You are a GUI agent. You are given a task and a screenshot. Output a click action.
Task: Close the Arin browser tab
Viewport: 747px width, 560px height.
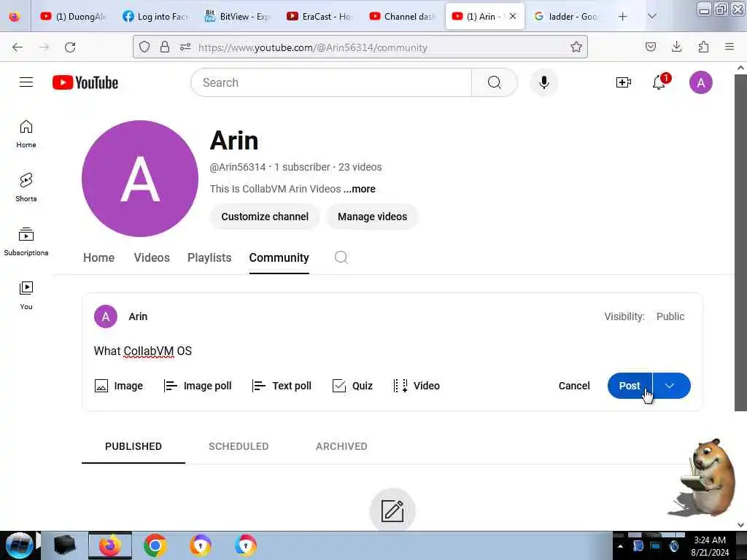[513, 16]
